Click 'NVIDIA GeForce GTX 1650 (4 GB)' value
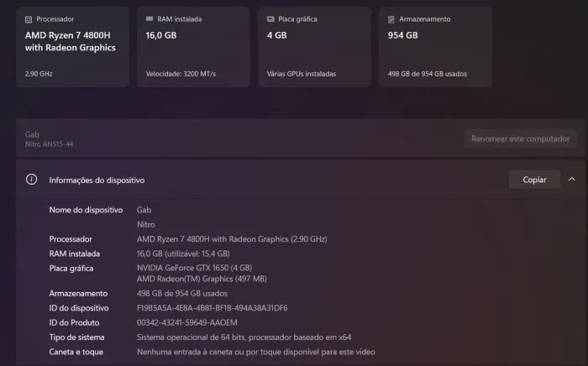Image resolution: width=588 pixels, height=366 pixels. (194, 268)
